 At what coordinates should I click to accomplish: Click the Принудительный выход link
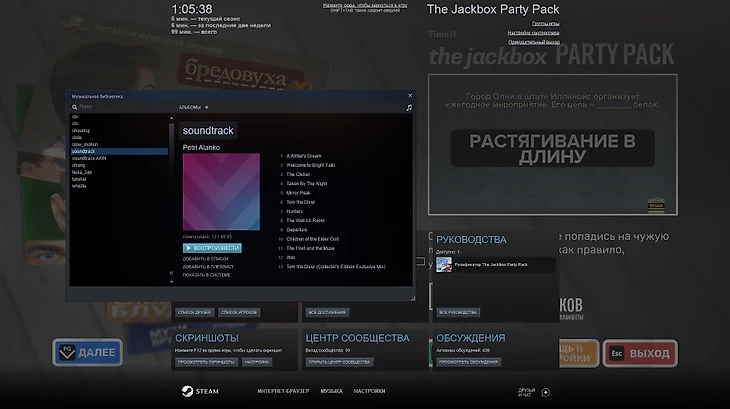534,42
